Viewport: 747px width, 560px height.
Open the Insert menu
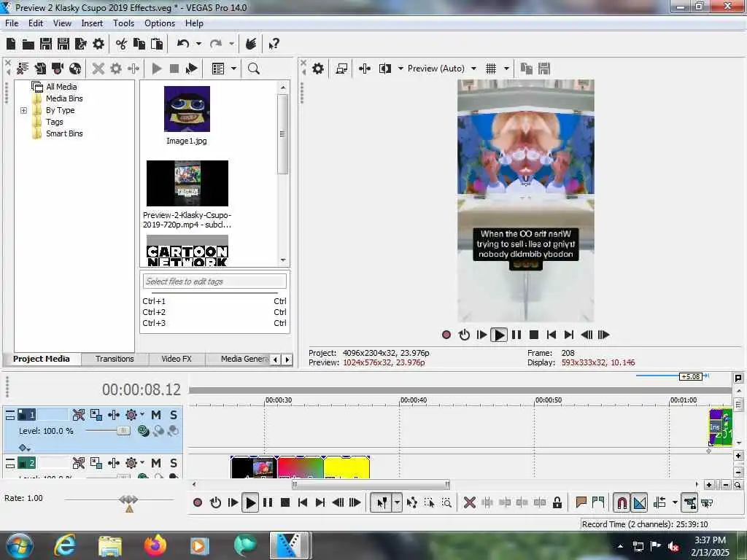92,23
